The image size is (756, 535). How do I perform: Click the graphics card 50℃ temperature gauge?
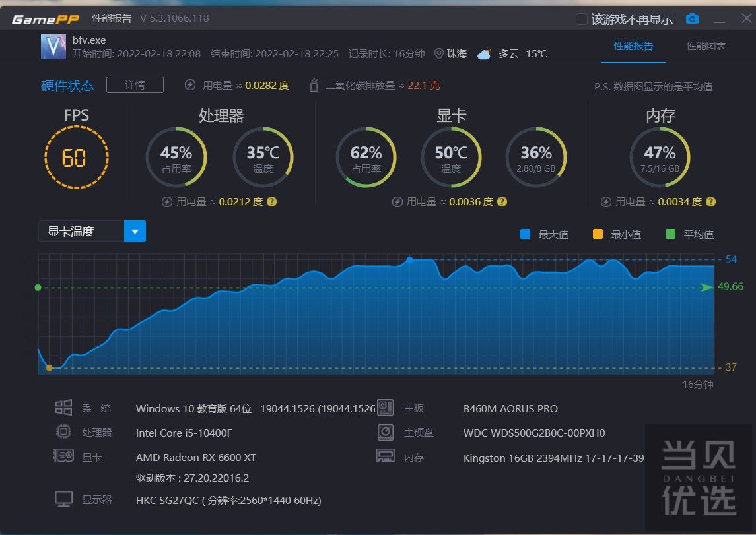click(451, 157)
